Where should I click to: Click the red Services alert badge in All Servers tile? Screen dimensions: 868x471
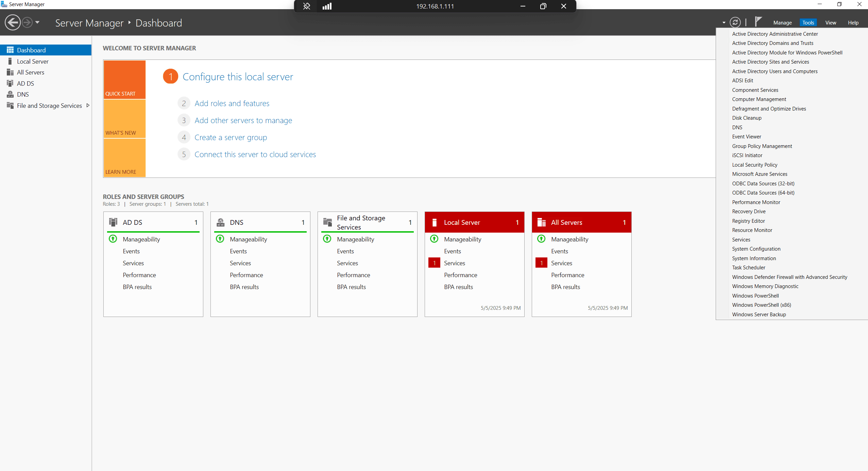(541, 263)
